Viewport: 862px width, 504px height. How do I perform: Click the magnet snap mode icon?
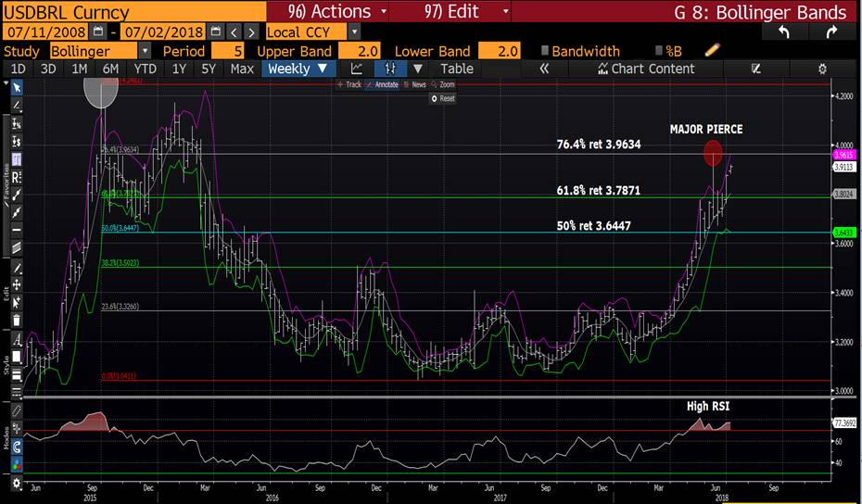pos(17,447)
